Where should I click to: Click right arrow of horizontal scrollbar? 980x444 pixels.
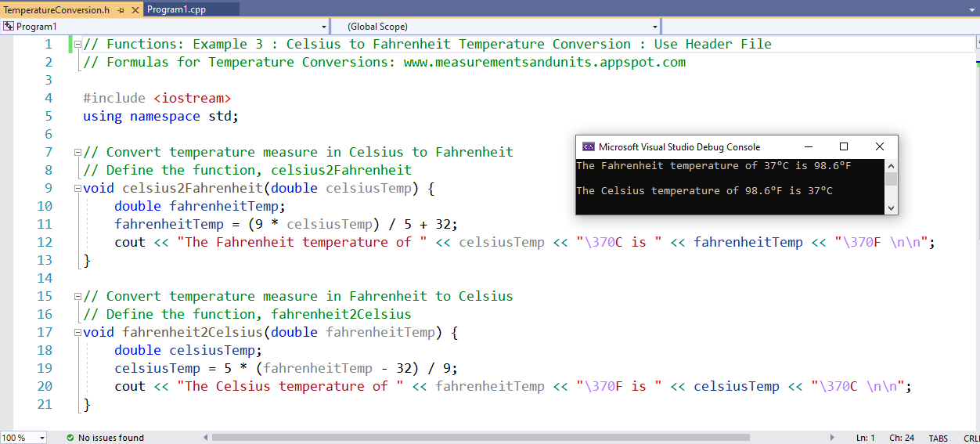tap(834, 438)
